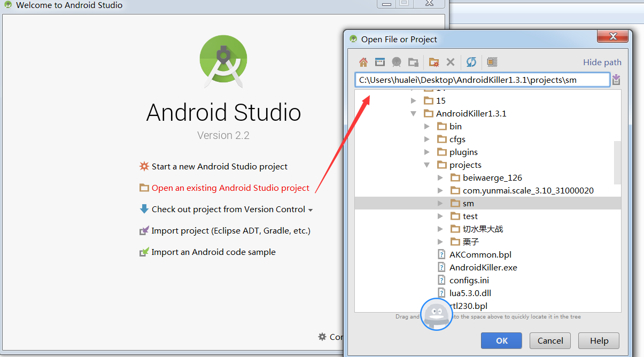Click the Desktop directory toolbar icon
This screenshot has width=644, height=357.
(x=379, y=62)
